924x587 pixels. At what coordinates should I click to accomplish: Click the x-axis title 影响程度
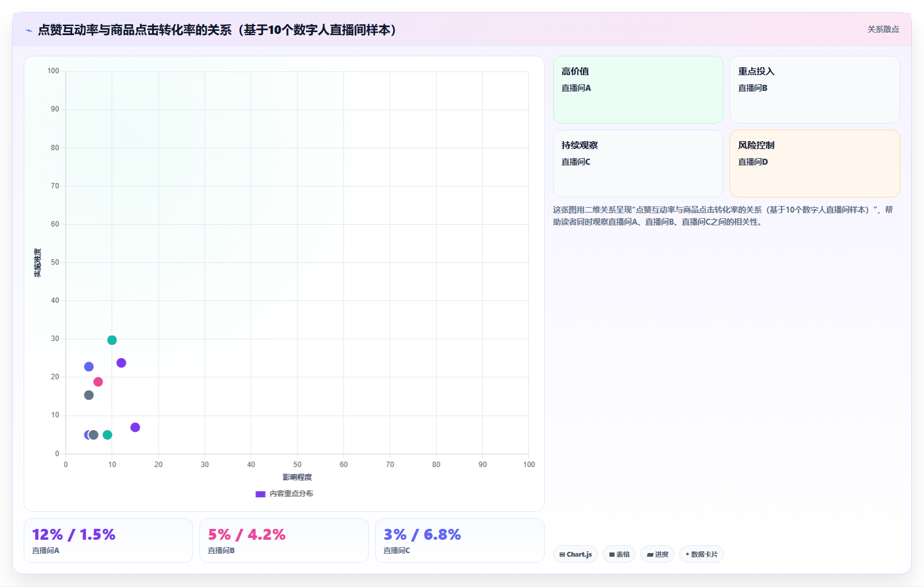(297, 477)
